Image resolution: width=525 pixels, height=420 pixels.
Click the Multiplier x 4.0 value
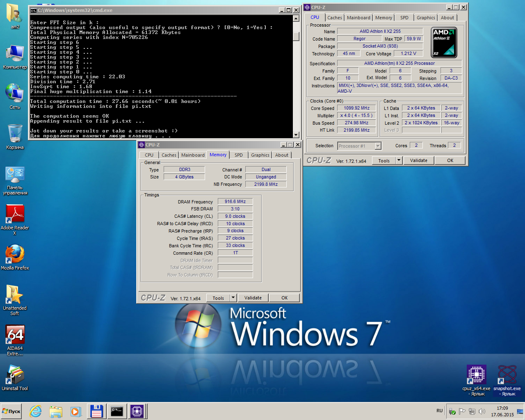tap(356, 116)
